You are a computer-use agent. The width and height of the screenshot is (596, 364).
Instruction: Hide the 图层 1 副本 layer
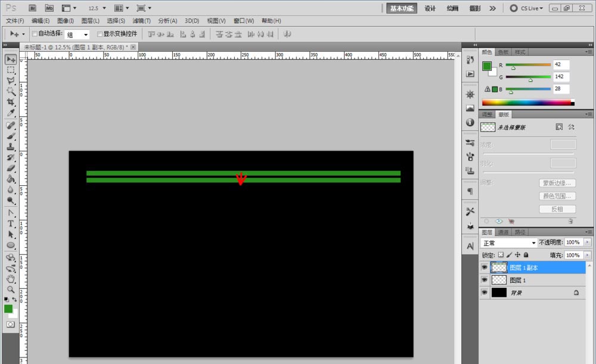click(484, 267)
